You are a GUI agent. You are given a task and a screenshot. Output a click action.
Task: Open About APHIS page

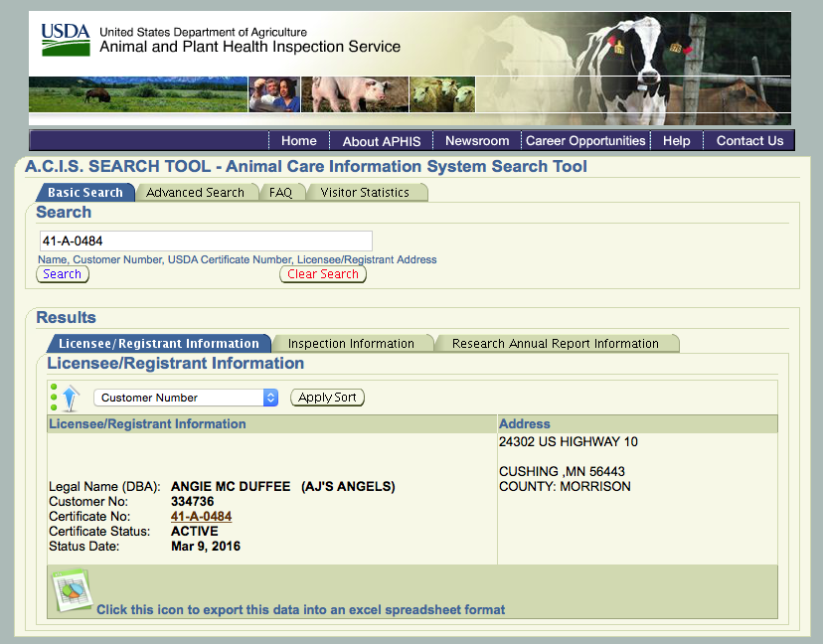[382, 141]
